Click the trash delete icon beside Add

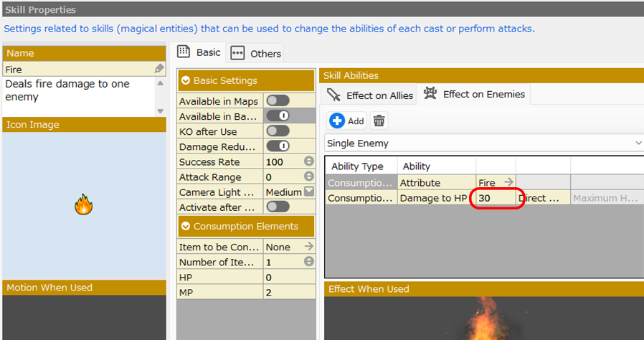click(379, 121)
